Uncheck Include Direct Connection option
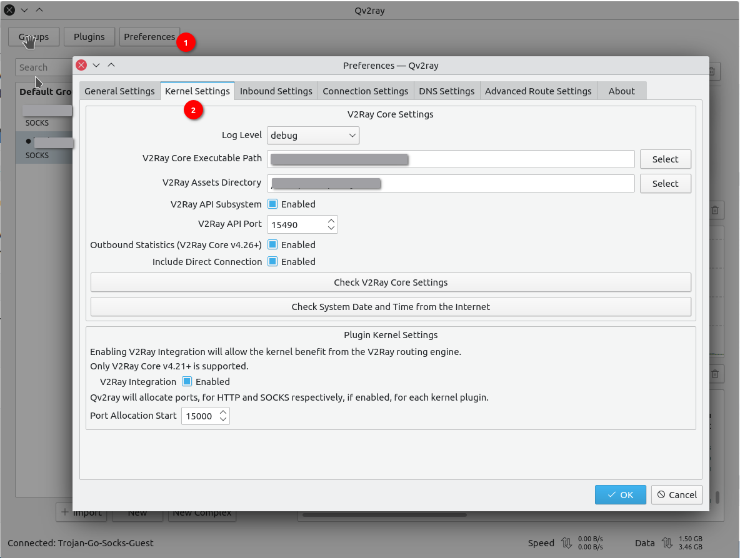The height and width of the screenshot is (560, 740). click(272, 262)
